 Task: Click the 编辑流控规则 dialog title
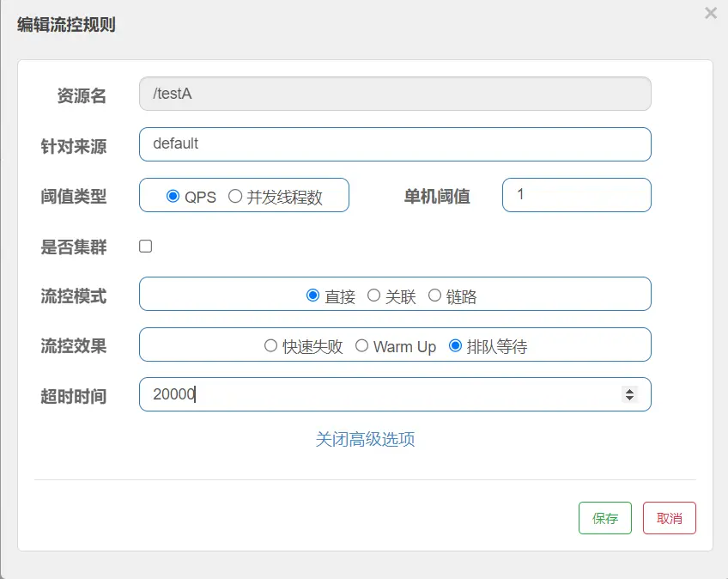coord(66,25)
